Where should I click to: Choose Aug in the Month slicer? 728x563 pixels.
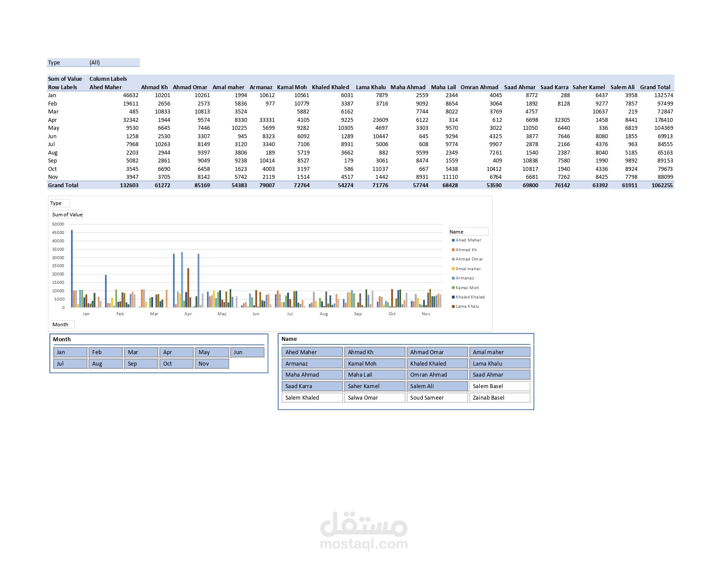106,363
